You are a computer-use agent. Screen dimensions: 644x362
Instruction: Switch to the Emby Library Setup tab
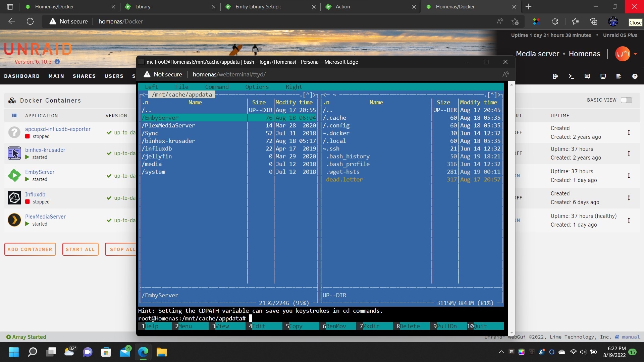(258, 7)
